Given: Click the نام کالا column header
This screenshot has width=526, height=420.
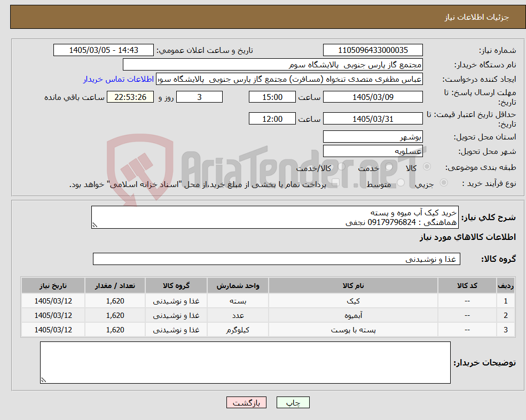Looking at the screenshot, I should (353, 286).
